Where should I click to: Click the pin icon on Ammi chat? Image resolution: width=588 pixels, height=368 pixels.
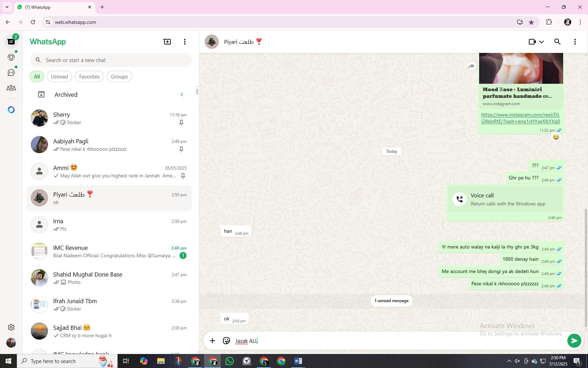(x=183, y=176)
